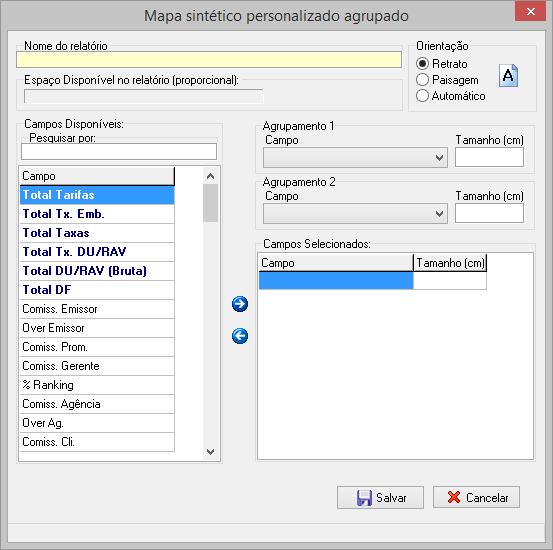
Task: Click the Agrupamento 1 Tamanho field
Action: pyautogui.click(x=489, y=157)
